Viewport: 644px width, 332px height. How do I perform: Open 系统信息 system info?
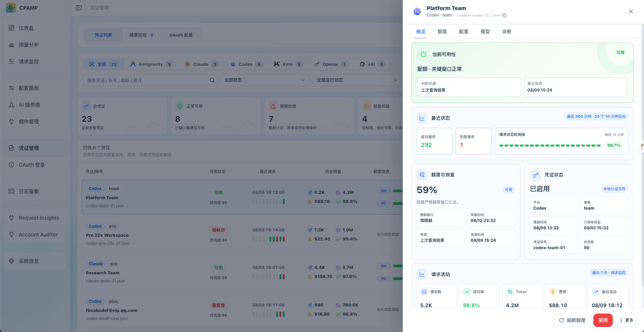pyautogui.click(x=35, y=261)
